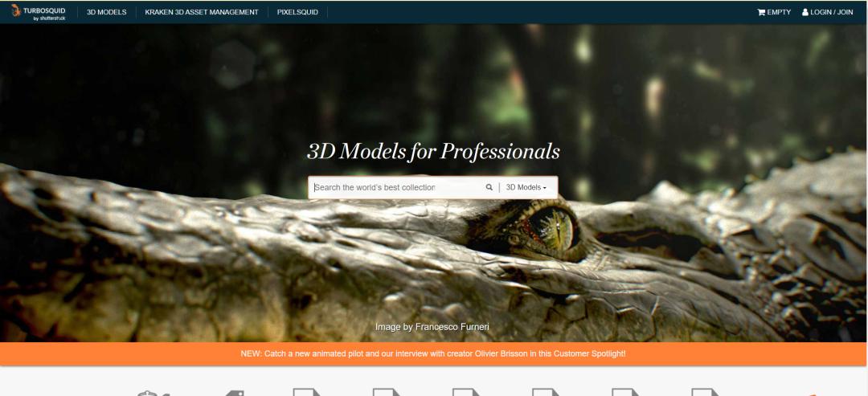Expand the 3D Models search category dropdown
Screen dimensions: 868x396
(x=526, y=187)
